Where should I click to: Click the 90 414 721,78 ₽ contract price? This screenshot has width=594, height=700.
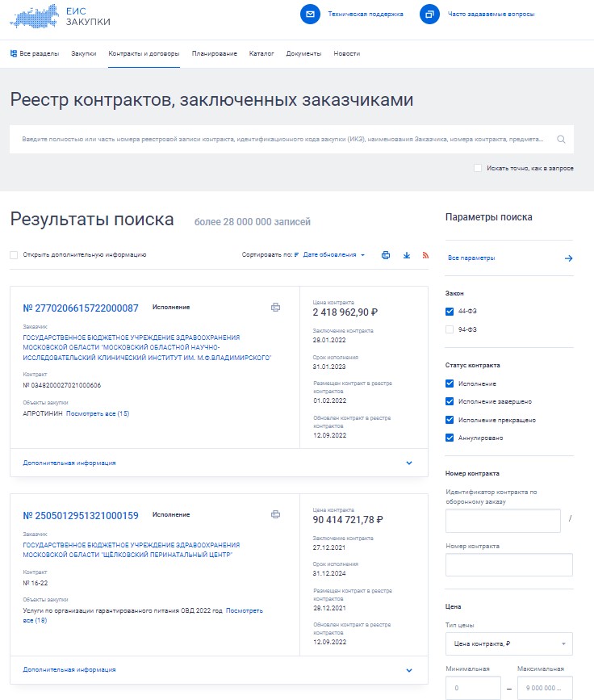348,520
